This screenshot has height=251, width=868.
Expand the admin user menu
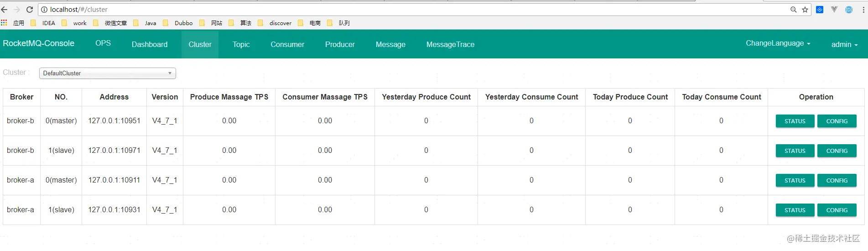(844, 44)
